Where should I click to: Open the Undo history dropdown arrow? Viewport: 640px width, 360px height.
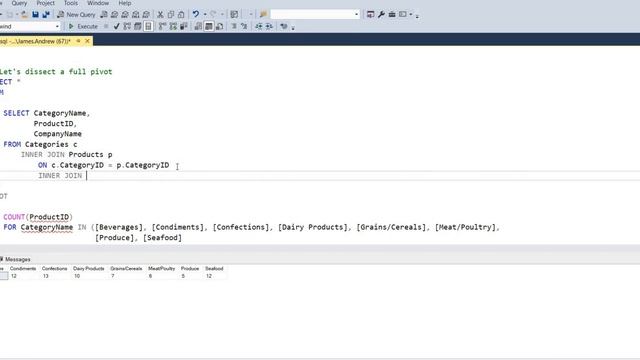pos(205,14)
